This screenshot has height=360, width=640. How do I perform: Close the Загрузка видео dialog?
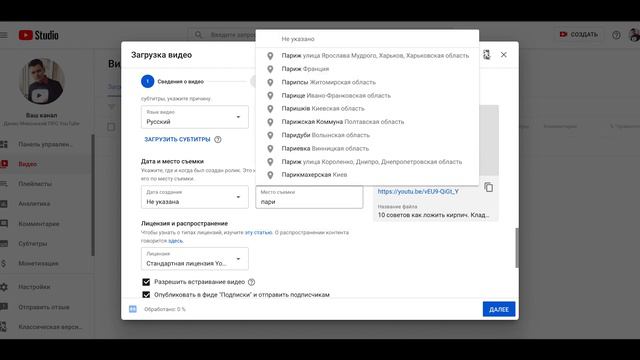(x=504, y=55)
